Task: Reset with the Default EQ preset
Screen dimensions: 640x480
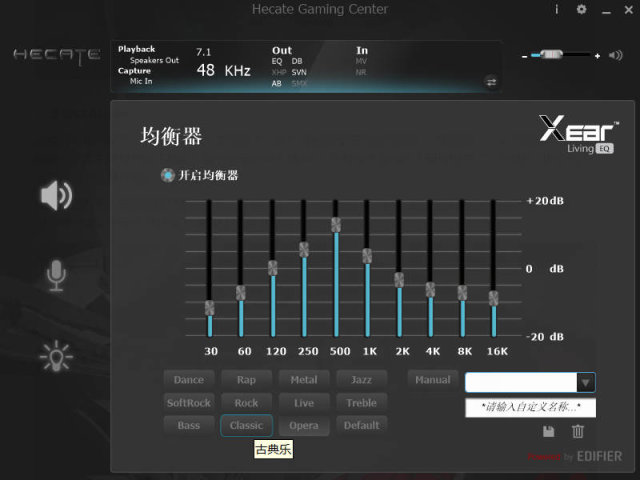Action: pyautogui.click(x=361, y=426)
